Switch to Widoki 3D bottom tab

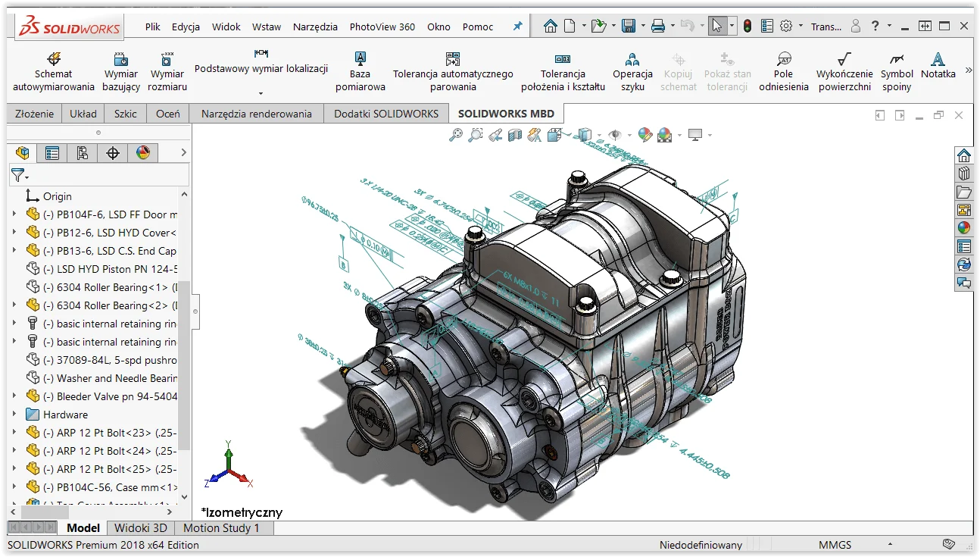(141, 528)
